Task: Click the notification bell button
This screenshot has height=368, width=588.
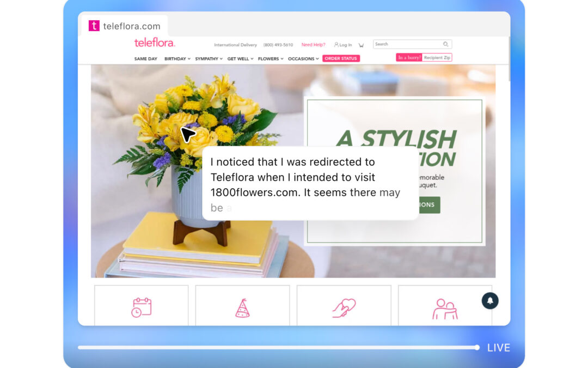Action: point(490,301)
